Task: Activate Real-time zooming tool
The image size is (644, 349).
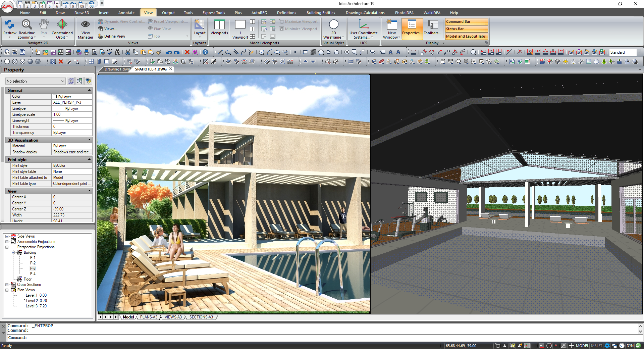Action: coord(27,25)
